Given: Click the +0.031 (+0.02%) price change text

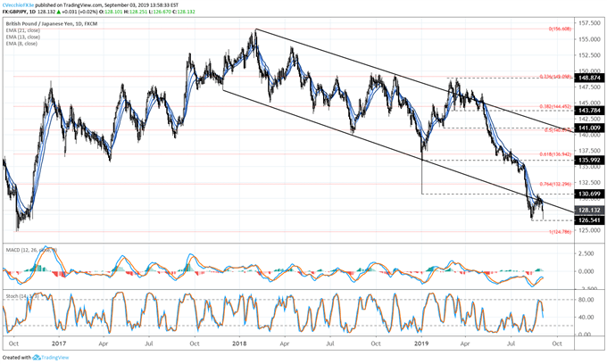Looking at the screenshot, I should coord(79,12).
